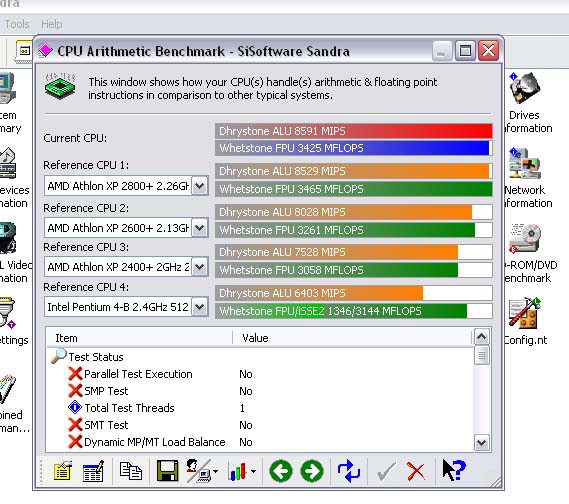Select the Parallel Test Execution row
The width and height of the screenshot is (569, 504).
point(259,374)
